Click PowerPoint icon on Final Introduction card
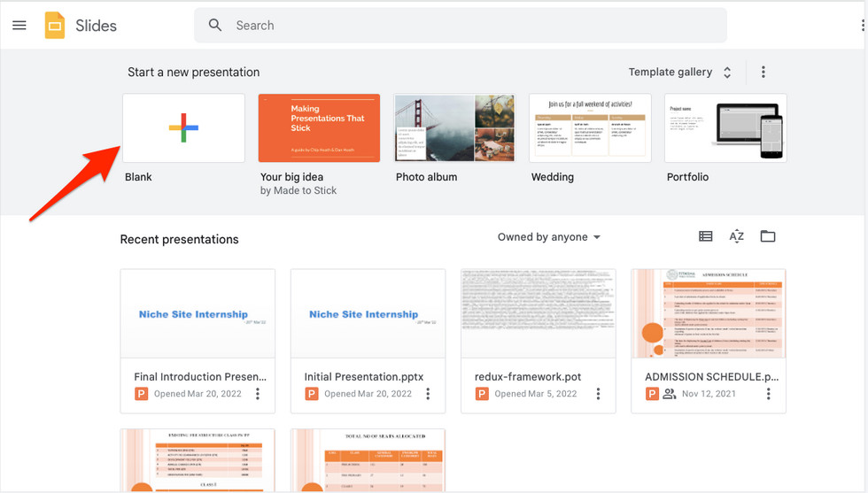 [x=141, y=394]
